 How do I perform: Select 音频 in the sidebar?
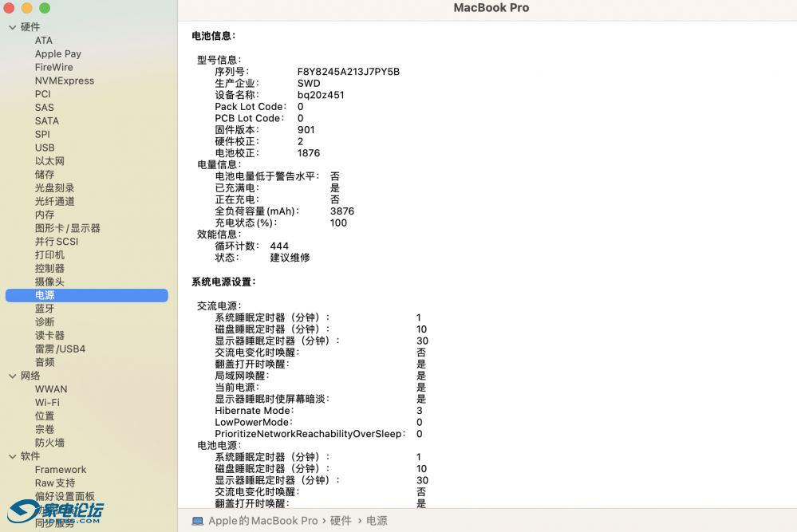click(45, 362)
